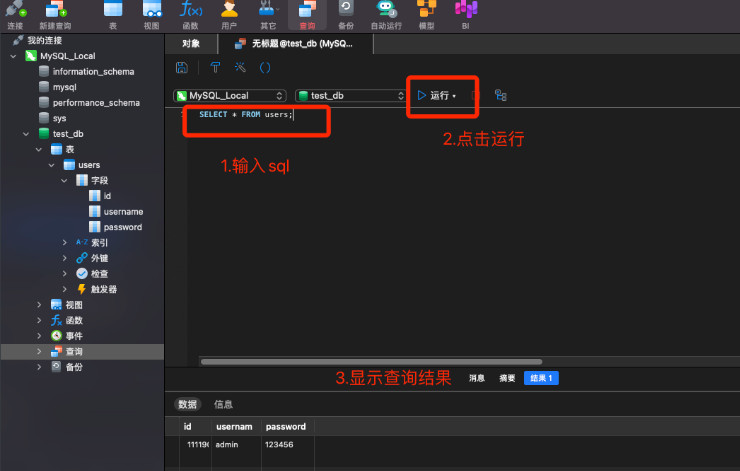Expand the Backup node chevron
The height and width of the screenshot is (471, 740).
(39, 367)
